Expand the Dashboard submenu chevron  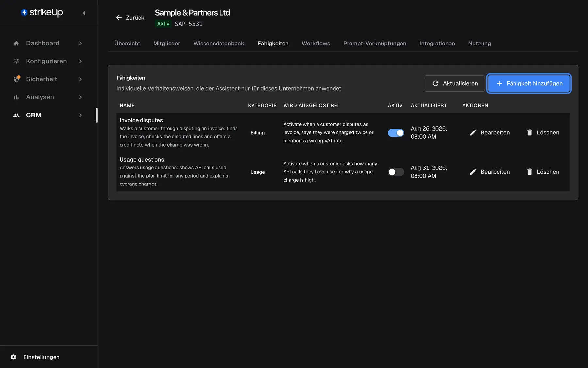[x=80, y=43]
